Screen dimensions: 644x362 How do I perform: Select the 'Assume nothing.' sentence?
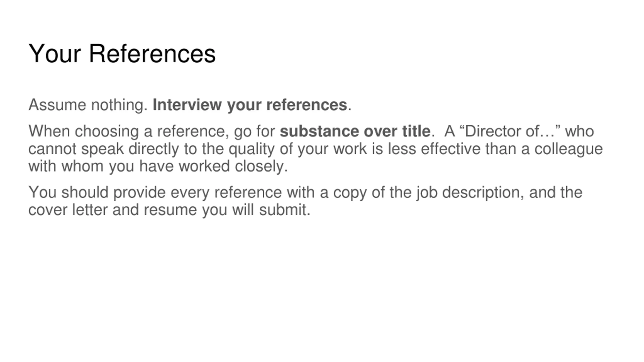coord(88,105)
